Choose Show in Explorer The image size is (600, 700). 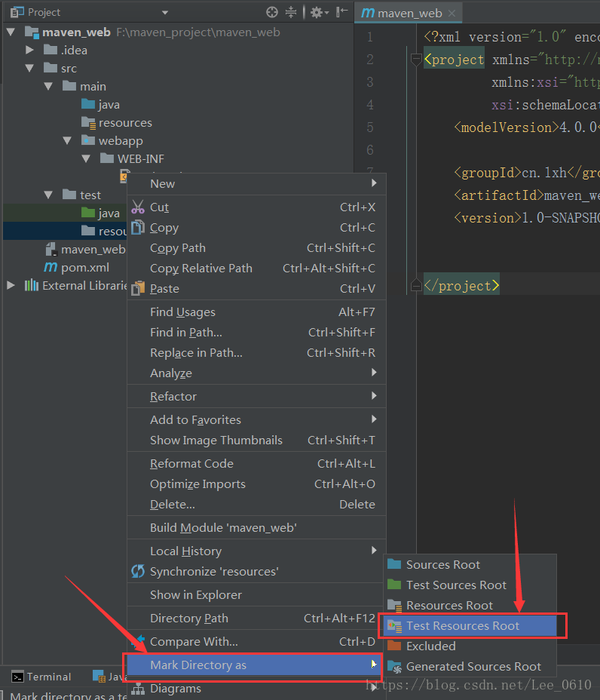tap(256, 595)
